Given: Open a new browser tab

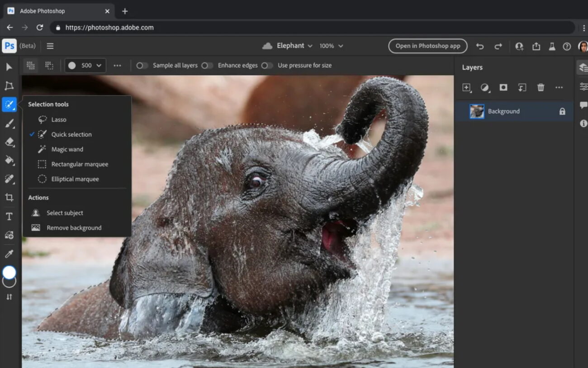Looking at the screenshot, I should coord(125,11).
